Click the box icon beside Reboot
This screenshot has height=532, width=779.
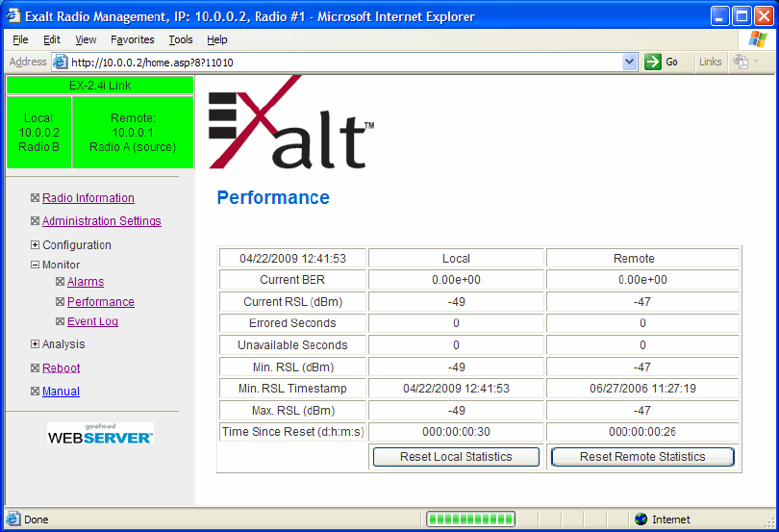coord(35,367)
